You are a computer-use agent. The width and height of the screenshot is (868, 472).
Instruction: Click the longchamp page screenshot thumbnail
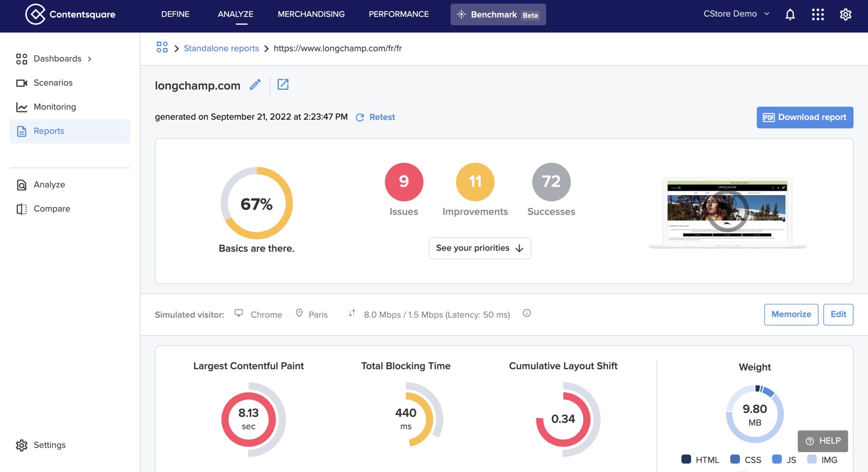[728, 213]
